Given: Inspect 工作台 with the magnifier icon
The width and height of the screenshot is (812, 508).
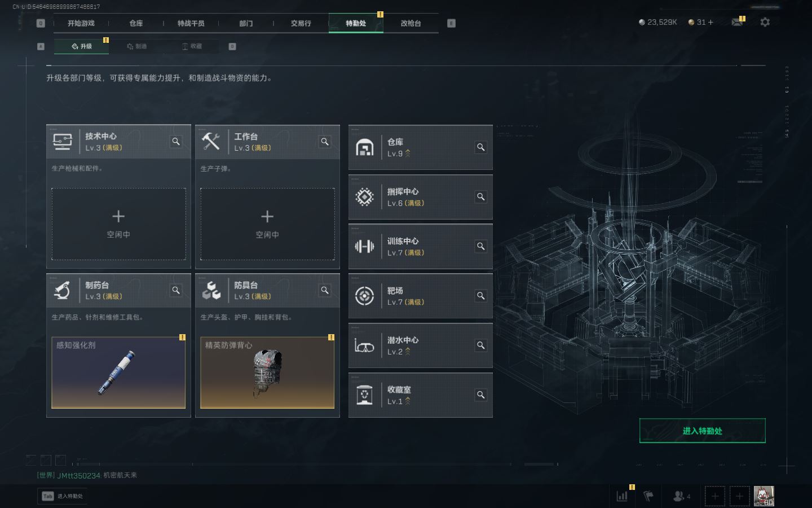Looking at the screenshot, I should (325, 142).
